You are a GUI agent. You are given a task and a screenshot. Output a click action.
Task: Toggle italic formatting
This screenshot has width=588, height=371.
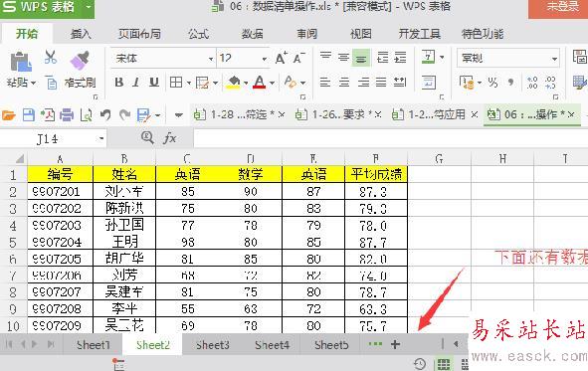[x=136, y=83]
